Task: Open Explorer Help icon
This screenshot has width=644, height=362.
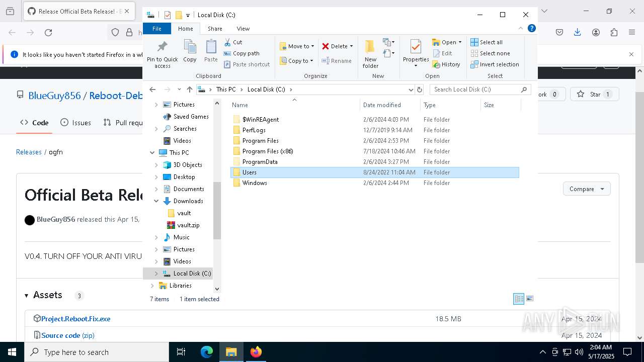Action: tap(531, 29)
